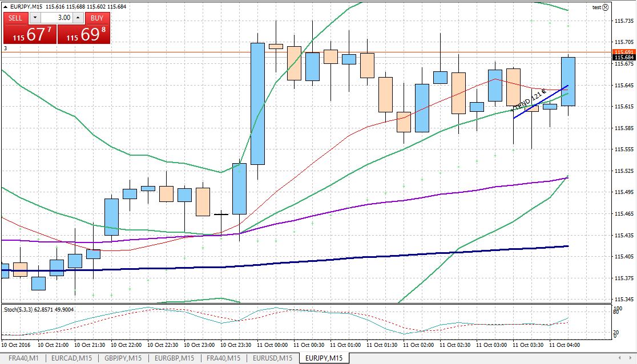Click the sad-face expert advisor icon
Viewport: 637px width, 364px height.
(605, 7)
